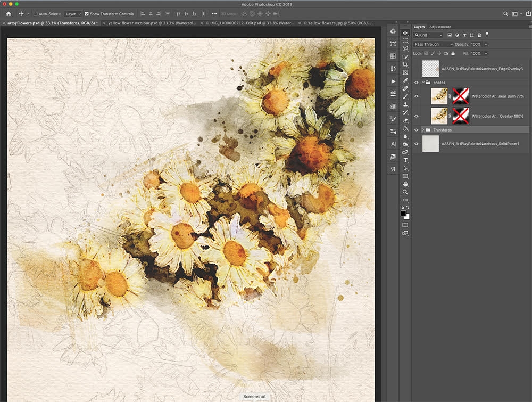
Task: Switch to artsyFlowers.psd tab
Action: click(53, 23)
